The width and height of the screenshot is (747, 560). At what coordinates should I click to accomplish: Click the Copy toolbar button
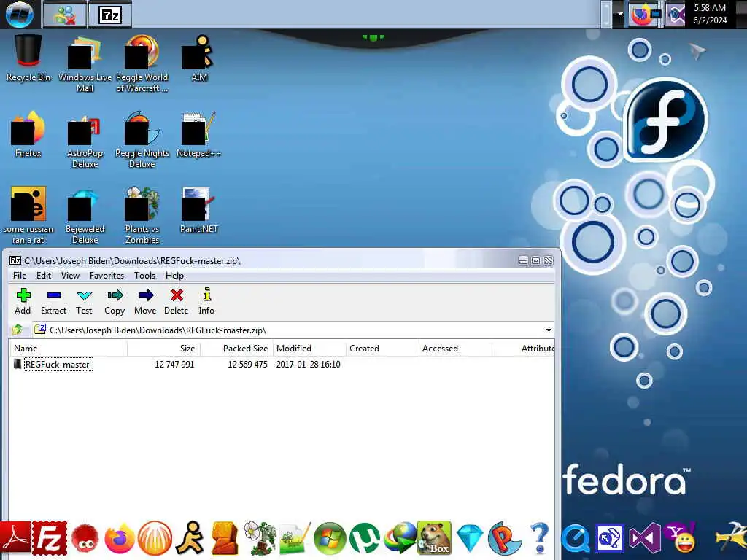115,301
